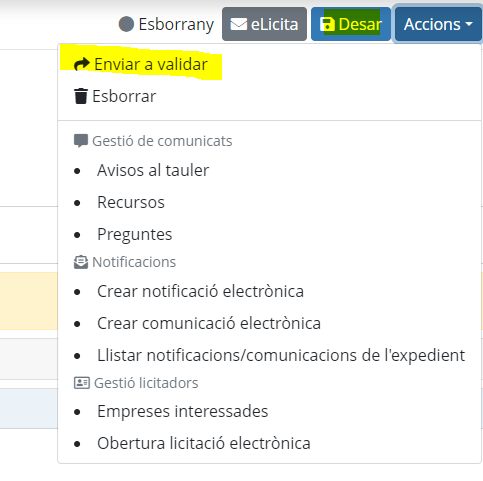Click the envelope icon on eLicita button

click(239, 25)
